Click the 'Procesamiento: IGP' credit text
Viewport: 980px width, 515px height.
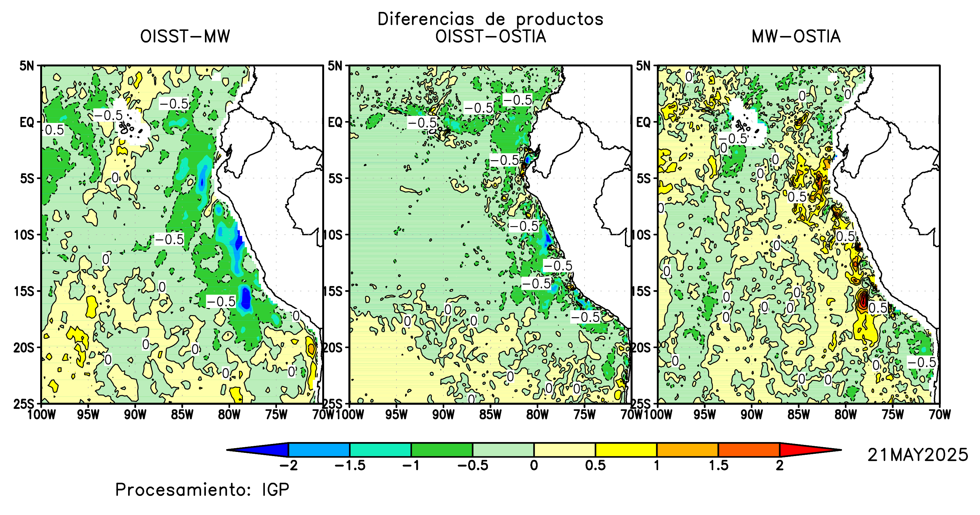(x=202, y=490)
